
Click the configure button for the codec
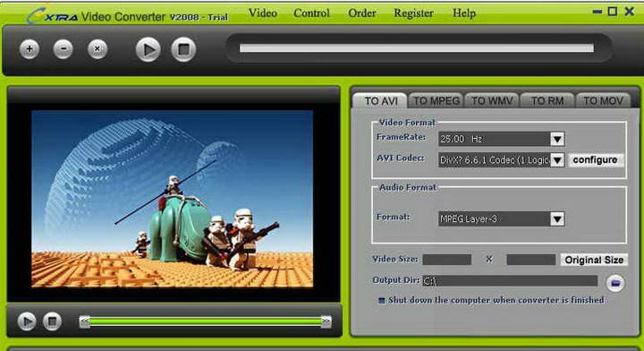point(595,159)
